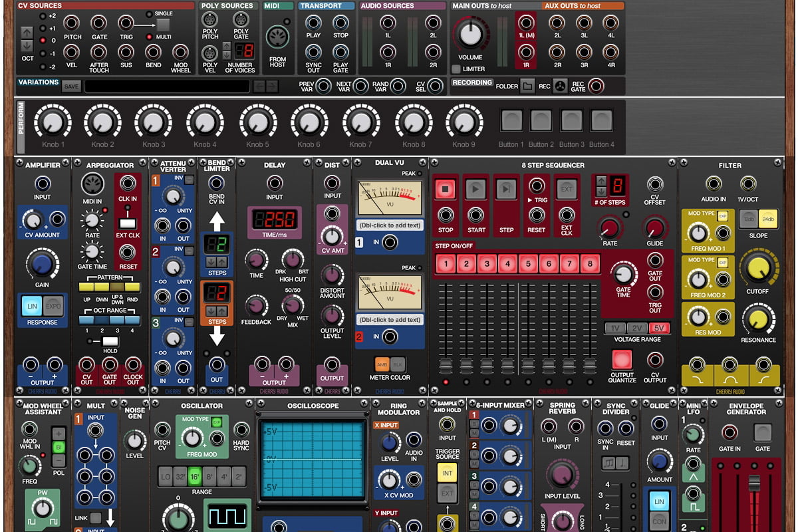Toggle the Arpeggiator Hold switch
The image size is (798, 532).
pyautogui.click(x=110, y=341)
